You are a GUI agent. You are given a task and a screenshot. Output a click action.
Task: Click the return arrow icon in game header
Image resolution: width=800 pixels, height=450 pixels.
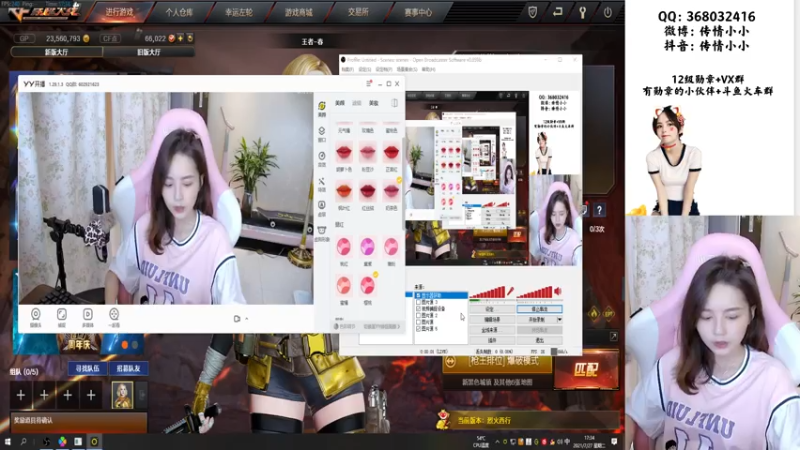pyautogui.click(x=558, y=12)
